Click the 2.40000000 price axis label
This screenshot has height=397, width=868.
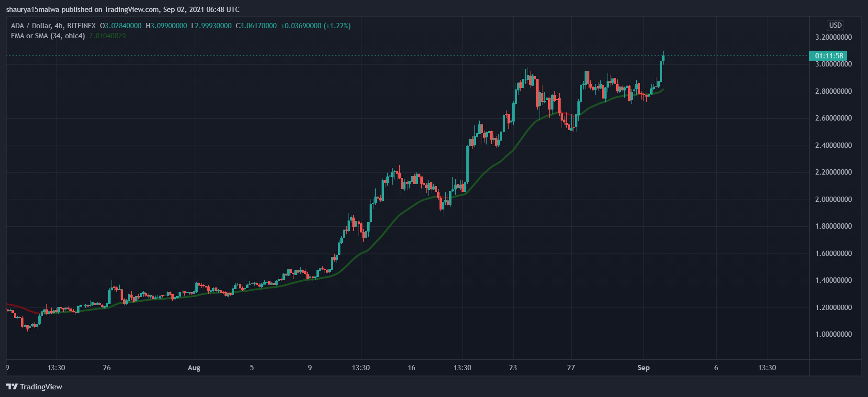point(834,145)
